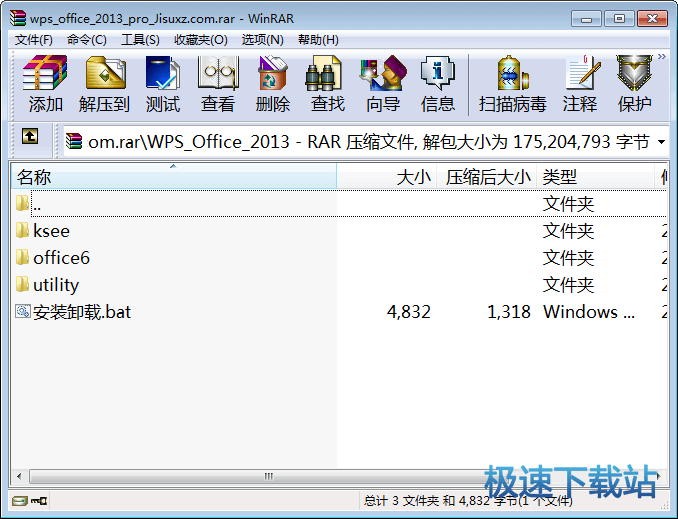Click size value 4,832
The height and width of the screenshot is (519, 678).
(409, 312)
